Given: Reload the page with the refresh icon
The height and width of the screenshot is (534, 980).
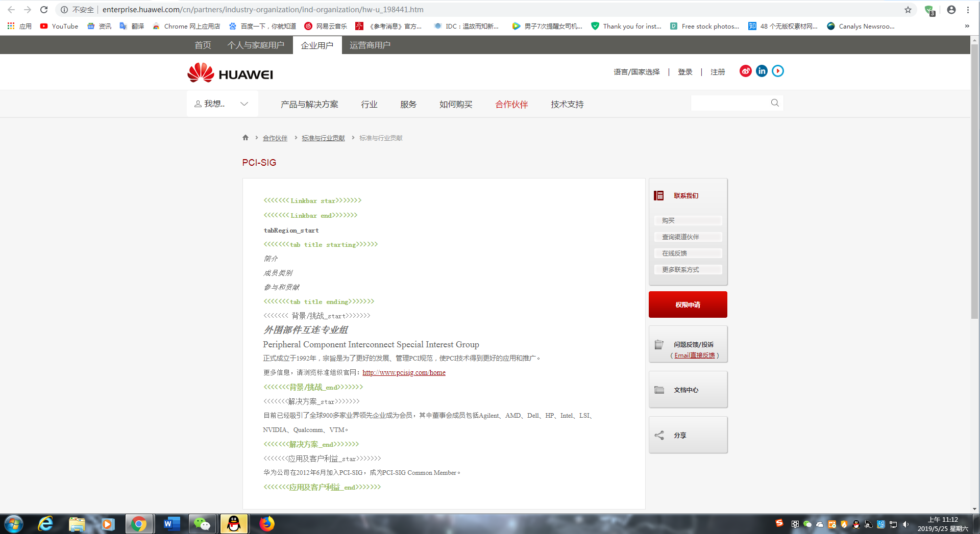Looking at the screenshot, I should pos(44,10).
